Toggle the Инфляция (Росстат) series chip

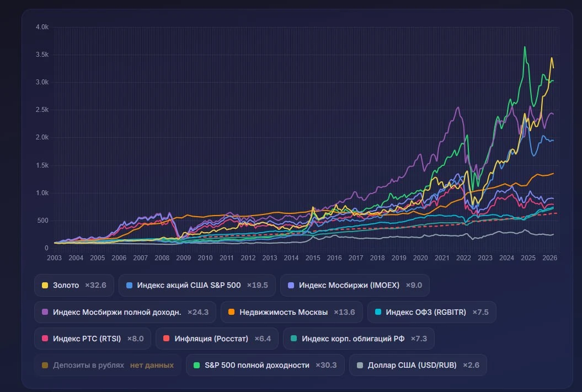(217, 339)
